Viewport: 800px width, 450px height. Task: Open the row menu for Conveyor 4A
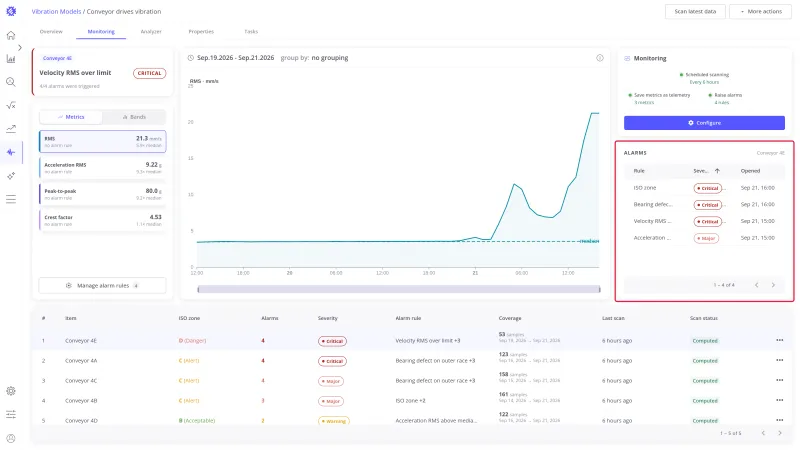click(x=780, y=360)
